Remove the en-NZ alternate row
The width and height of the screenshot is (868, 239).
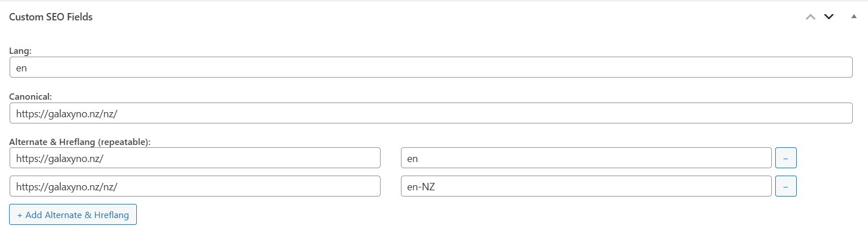pos(785,186)
